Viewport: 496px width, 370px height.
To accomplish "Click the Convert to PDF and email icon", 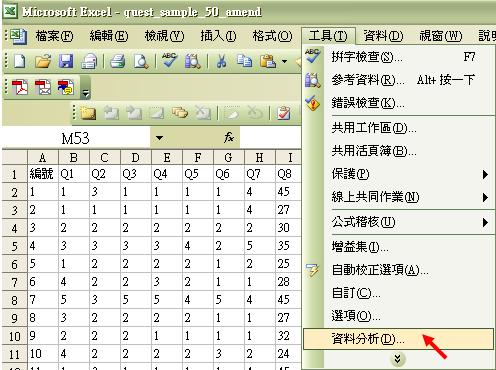I will (x=43, y=87).
